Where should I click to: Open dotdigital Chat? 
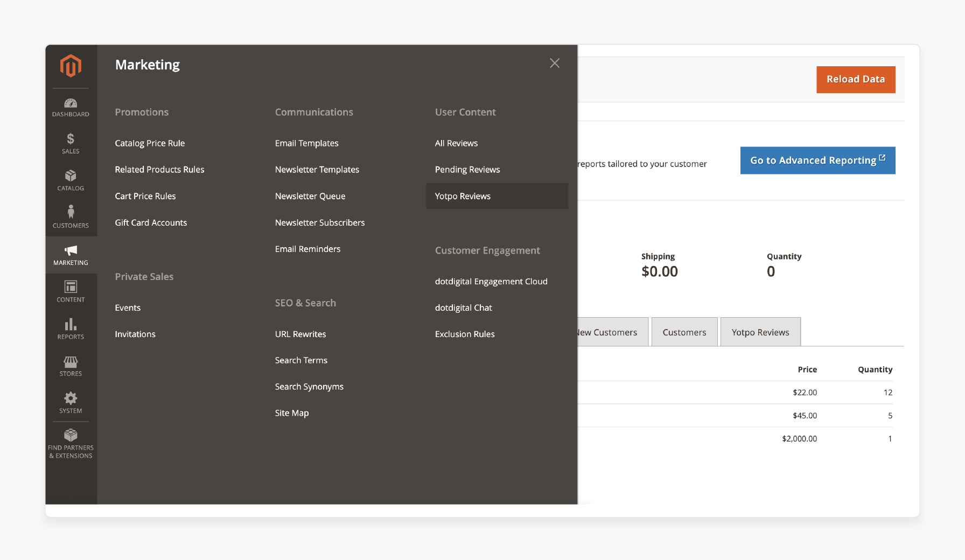coord(464,307)
